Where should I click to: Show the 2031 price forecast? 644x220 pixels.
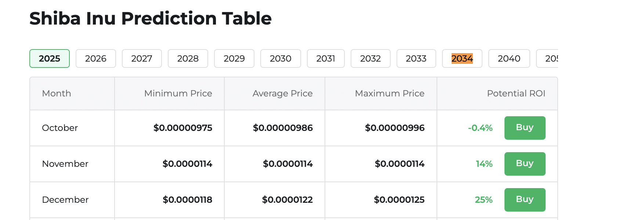(326, 58)
